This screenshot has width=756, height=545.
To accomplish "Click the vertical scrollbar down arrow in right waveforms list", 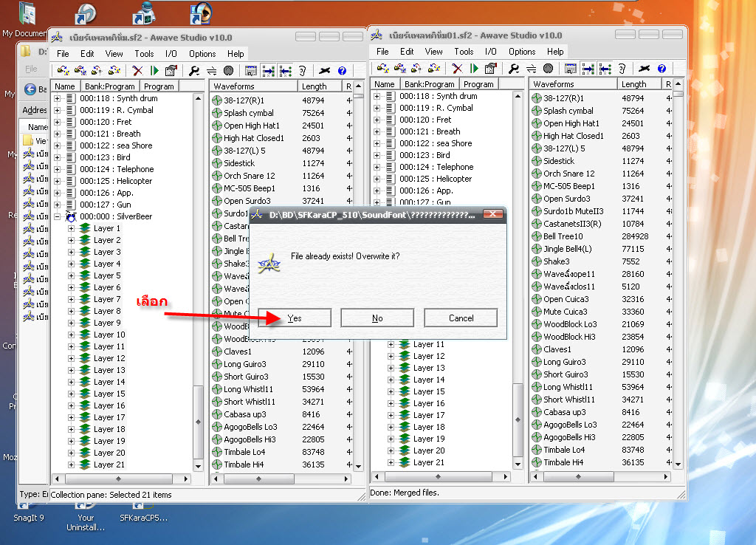I will coord(678,465).
